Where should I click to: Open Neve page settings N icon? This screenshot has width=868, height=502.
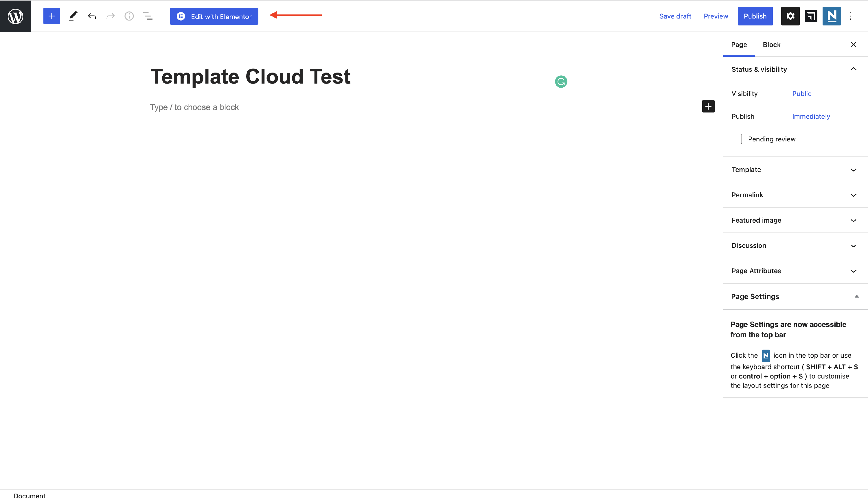point(832,16)
